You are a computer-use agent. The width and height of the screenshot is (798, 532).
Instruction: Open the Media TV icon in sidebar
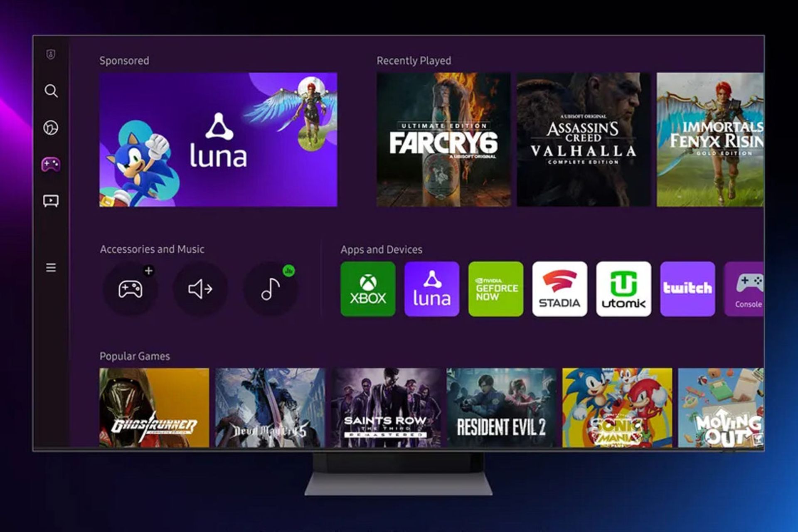[x=51, y=201]
